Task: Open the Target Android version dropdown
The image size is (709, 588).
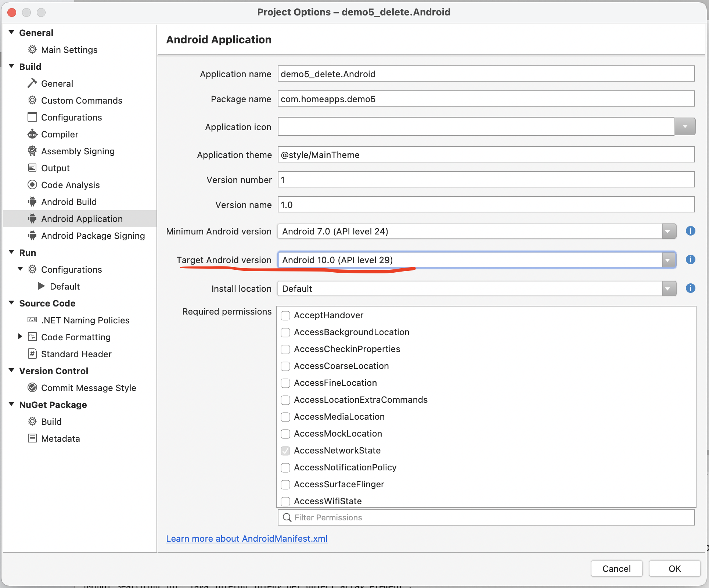Action: coord(668,260)
